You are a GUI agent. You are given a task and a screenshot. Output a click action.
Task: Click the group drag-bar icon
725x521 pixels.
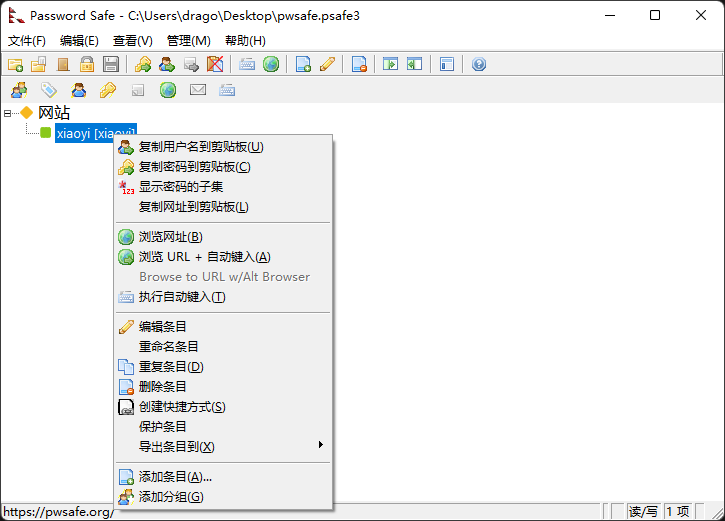click(19, 90)
